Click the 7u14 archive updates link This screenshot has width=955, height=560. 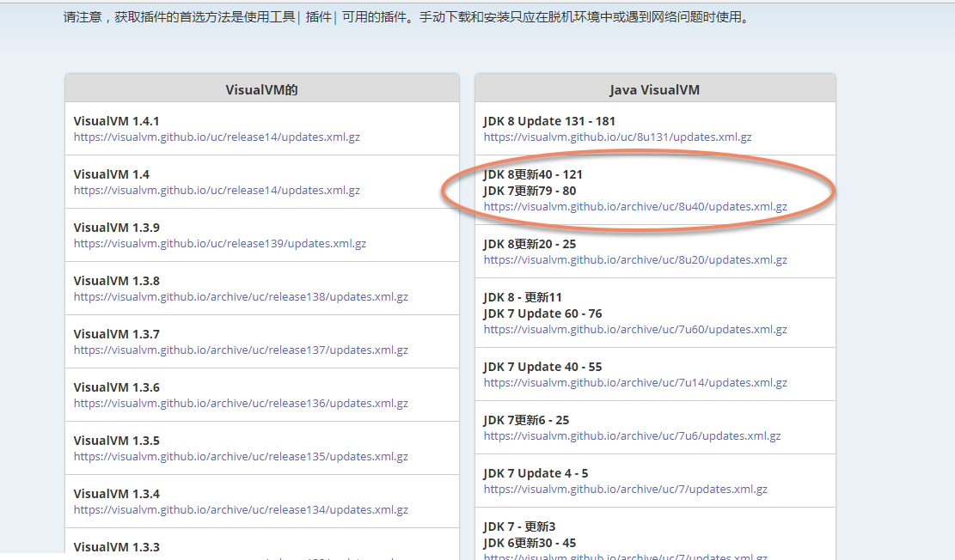pos(635,382)
